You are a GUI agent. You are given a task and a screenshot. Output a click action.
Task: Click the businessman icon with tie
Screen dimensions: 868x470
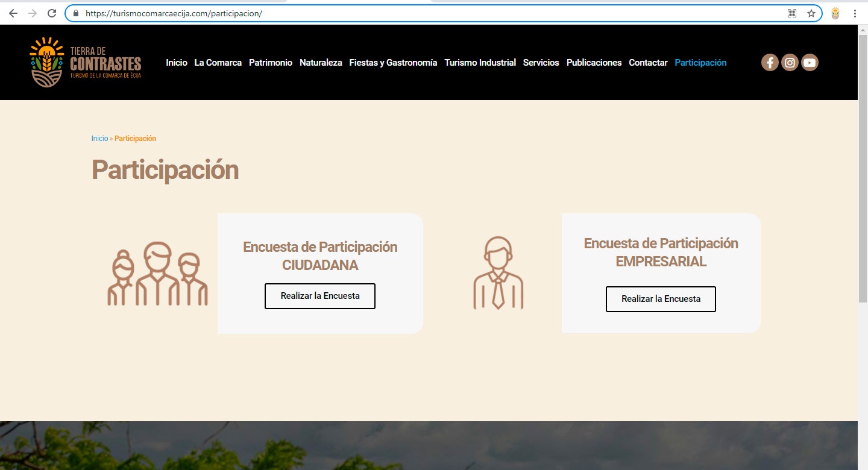498,273
